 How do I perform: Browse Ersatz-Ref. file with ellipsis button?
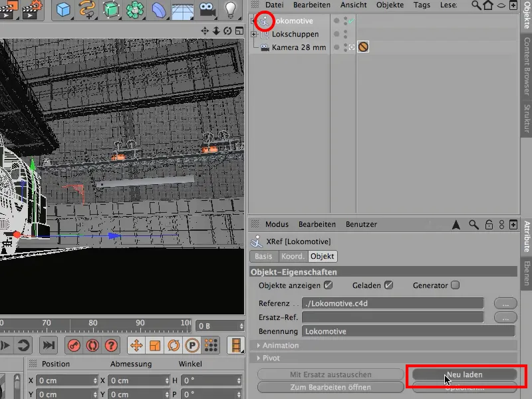point(505,317)
